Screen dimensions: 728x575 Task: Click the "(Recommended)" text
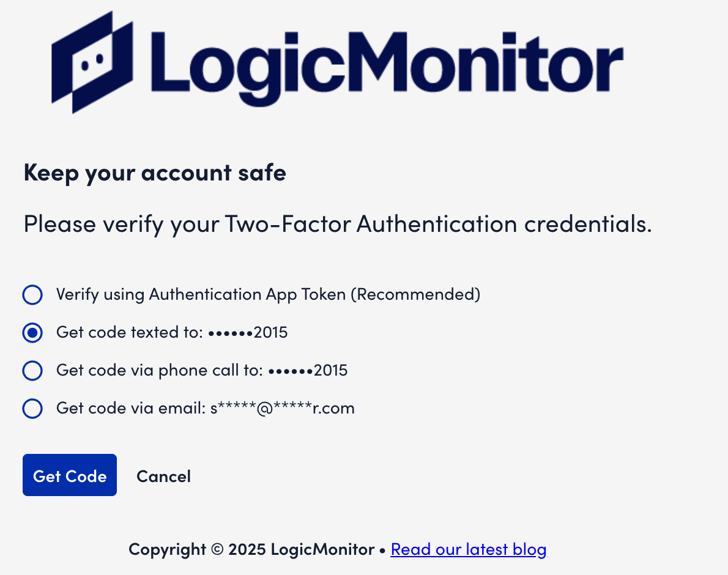click(x=415, y=295)
